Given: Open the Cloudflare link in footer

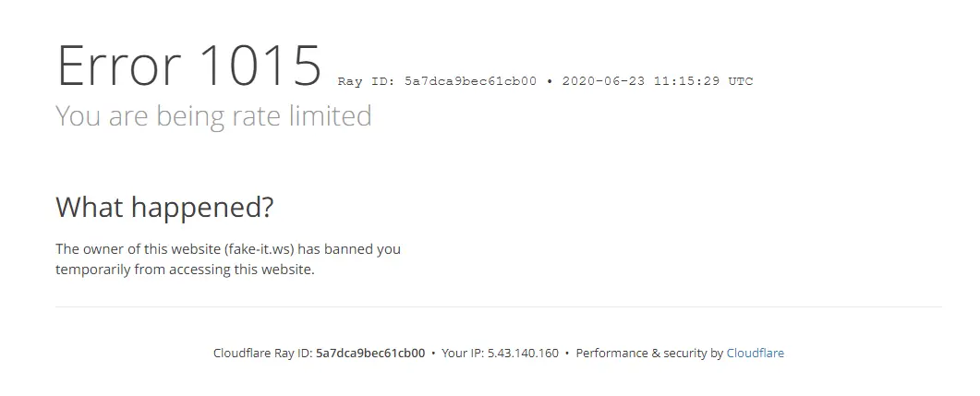Looking at the screenshot, I should tap(755, 353).
